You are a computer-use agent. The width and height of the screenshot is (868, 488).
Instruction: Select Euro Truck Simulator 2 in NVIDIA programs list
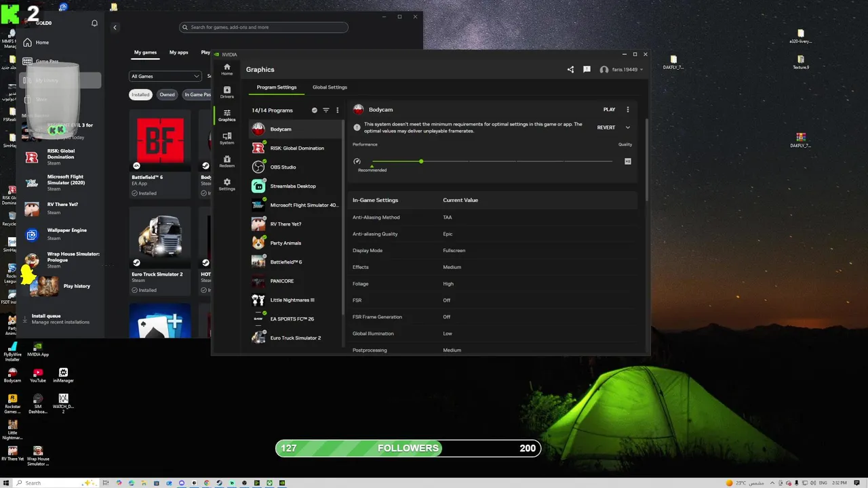pyautogui.click(x=296, y=338)
